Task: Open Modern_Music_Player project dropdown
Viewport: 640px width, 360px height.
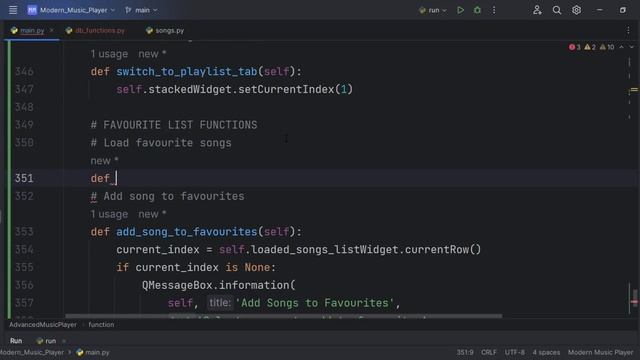Action: 71,10
